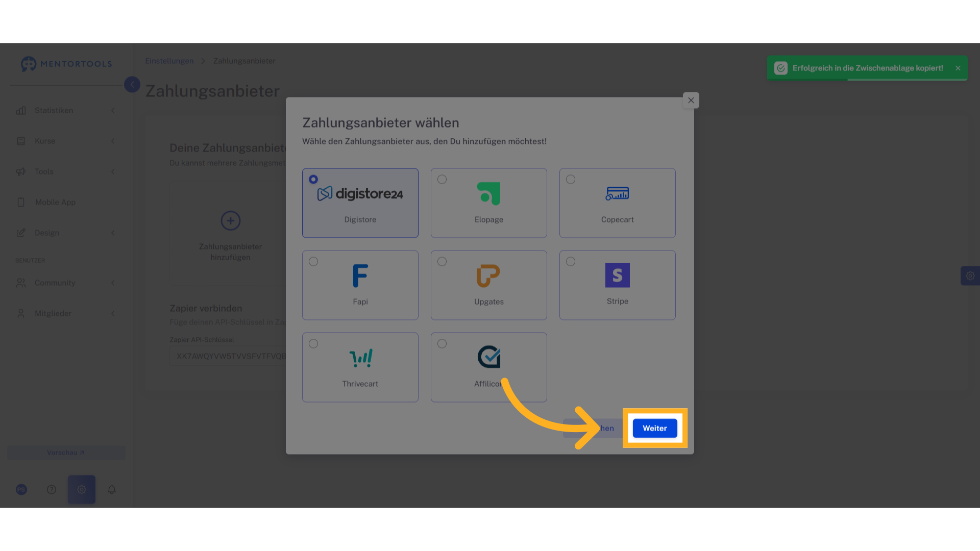Click the Zahlungsanbieter breadcrumb text
980x551 pixels.
point(244,61)
